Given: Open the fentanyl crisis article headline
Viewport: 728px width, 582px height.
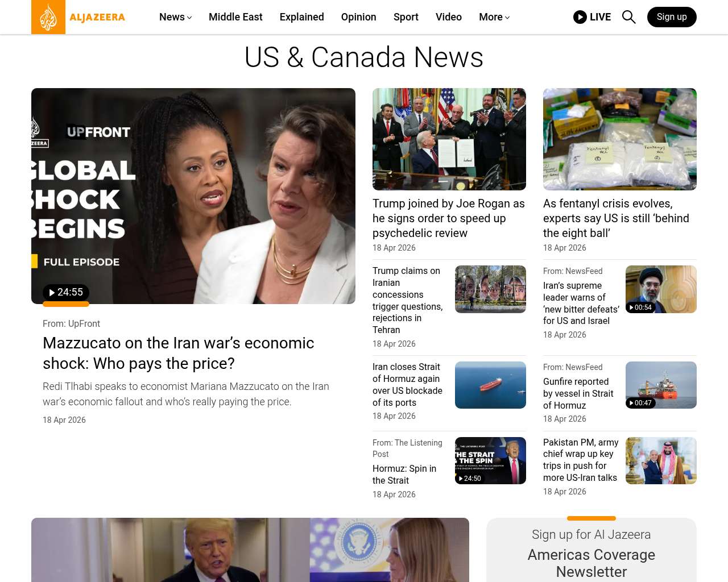Looking at the screenshot, I should (616, 218).
